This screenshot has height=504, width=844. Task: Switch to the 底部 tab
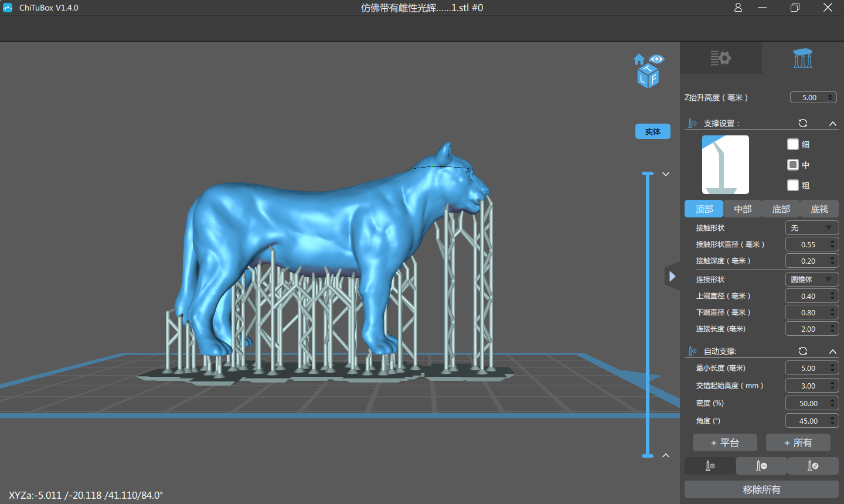tap(781, 209)
